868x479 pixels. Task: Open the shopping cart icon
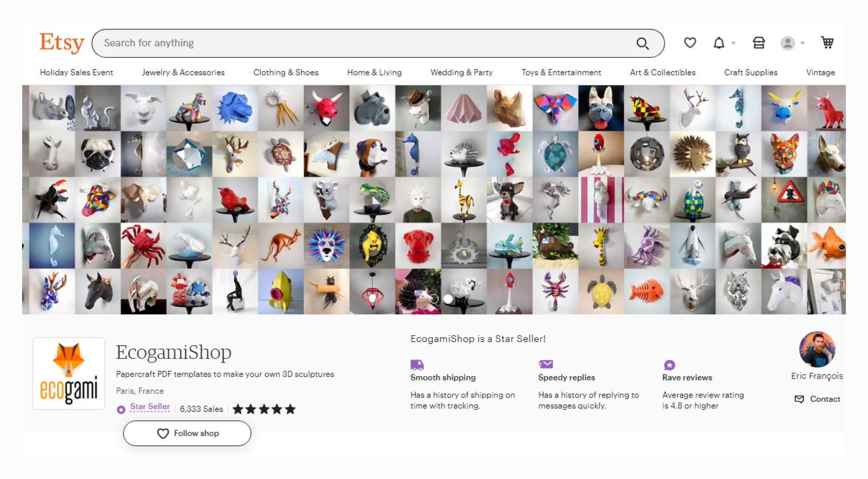click(x=827, y=43)
